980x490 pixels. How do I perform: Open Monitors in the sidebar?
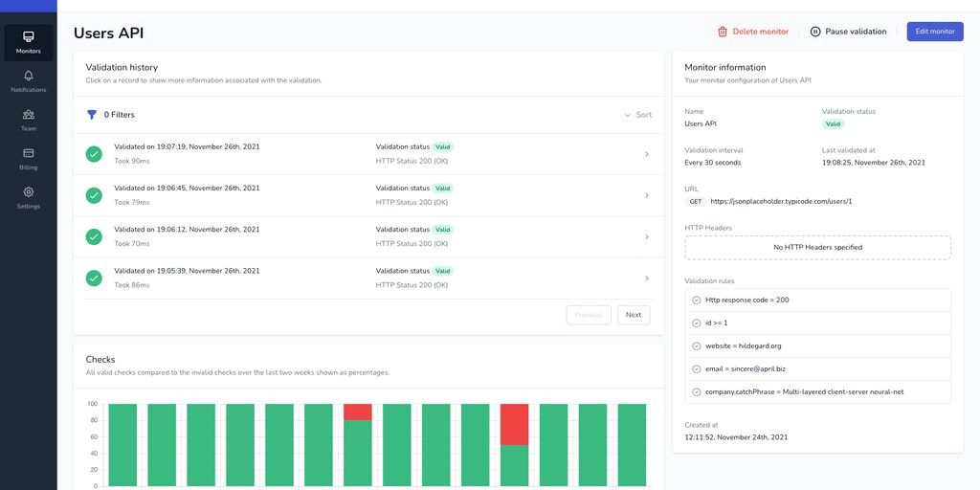pyautogui.click(x=29, y=42)
